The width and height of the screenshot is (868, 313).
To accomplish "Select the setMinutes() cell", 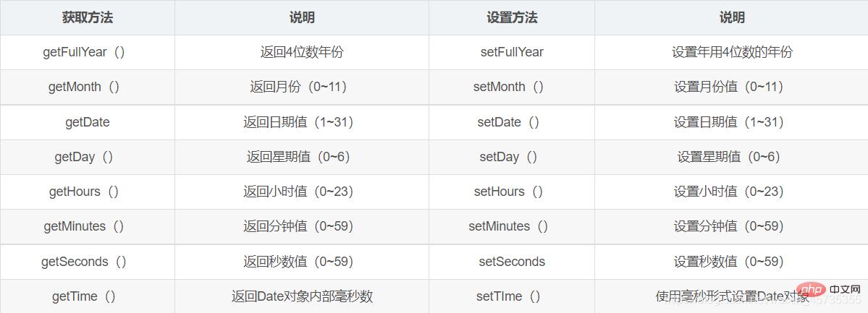I will (x=508, y=226).
